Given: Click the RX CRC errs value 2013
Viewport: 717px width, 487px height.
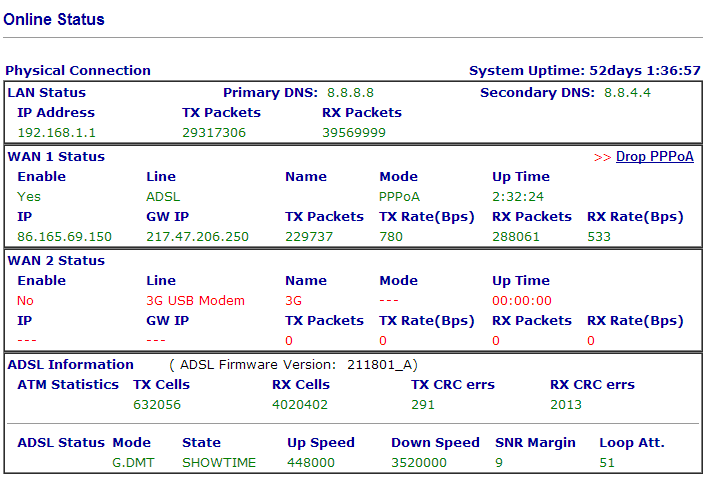Looking at the screenshot, I should coord(566,405).
